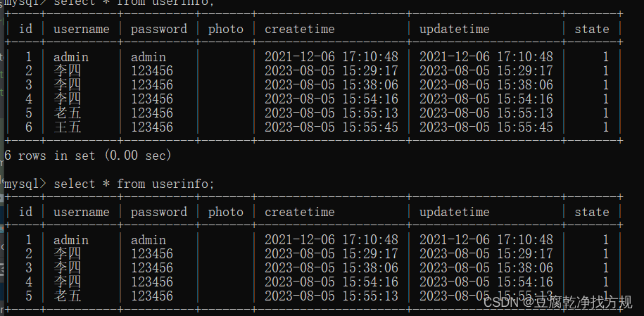Select 王五 username in the first table
Viewport: 644px width, 316px height.
(x=68, y=127)
